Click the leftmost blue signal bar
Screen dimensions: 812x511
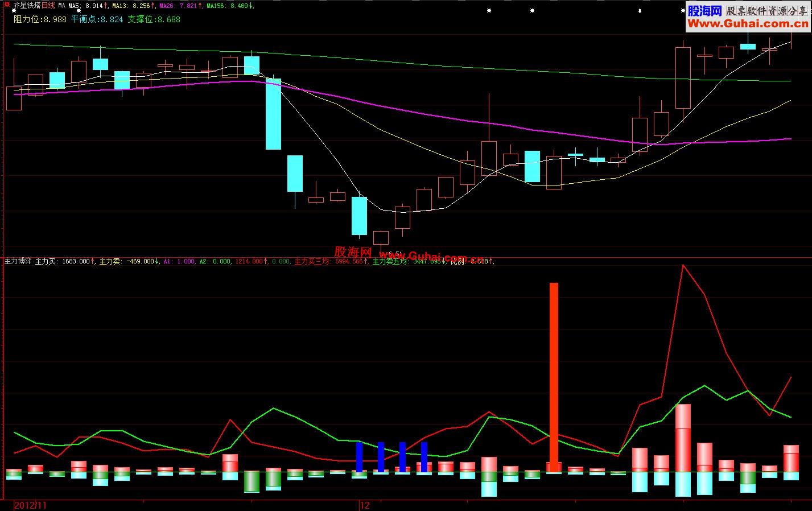360,457
